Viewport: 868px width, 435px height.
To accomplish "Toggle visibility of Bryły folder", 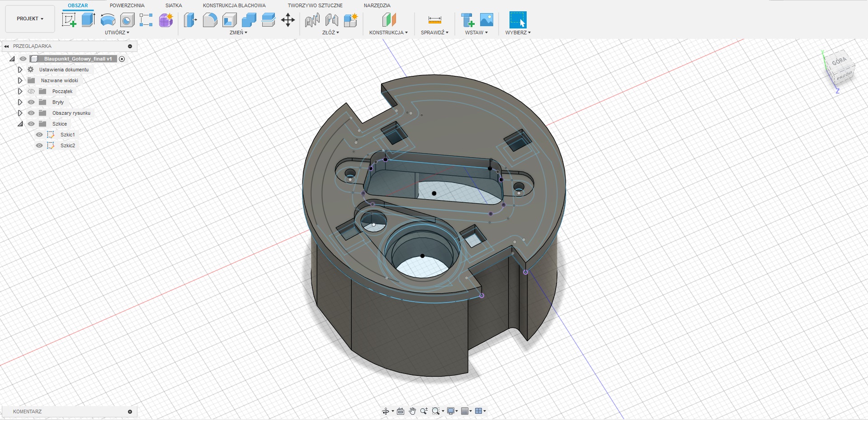I will point(31,102).
